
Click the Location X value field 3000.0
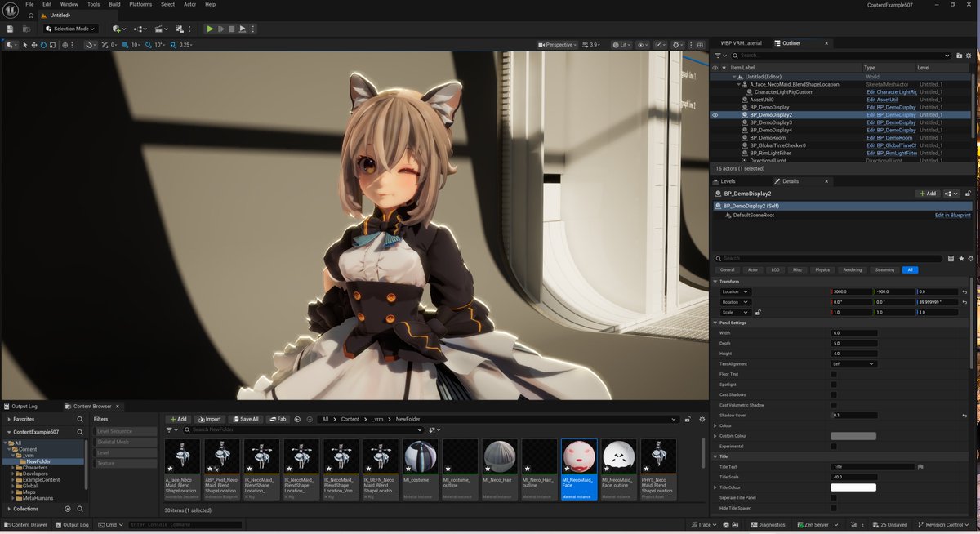pyautogui.click(x=852, y=291)
